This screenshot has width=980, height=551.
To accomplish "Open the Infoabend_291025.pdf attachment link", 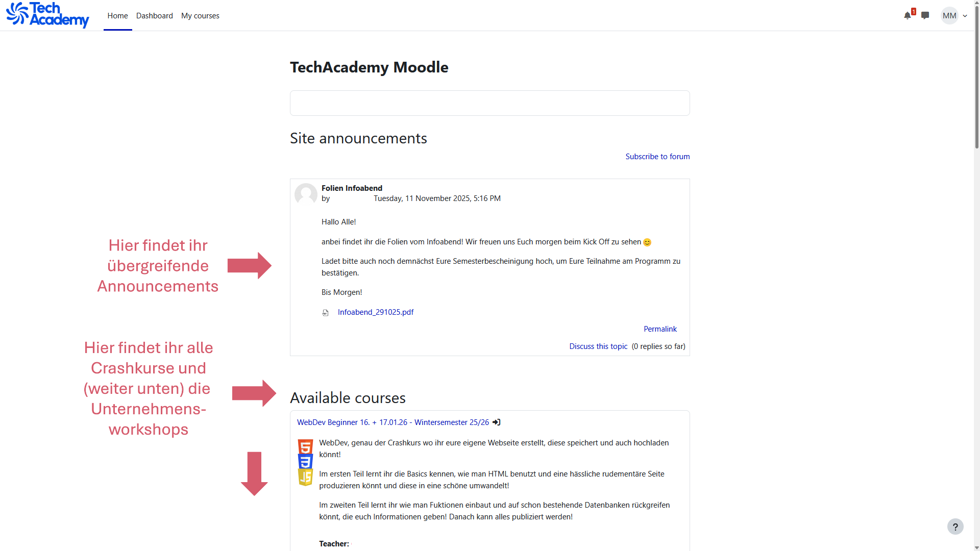I will [x=375, y=312].
